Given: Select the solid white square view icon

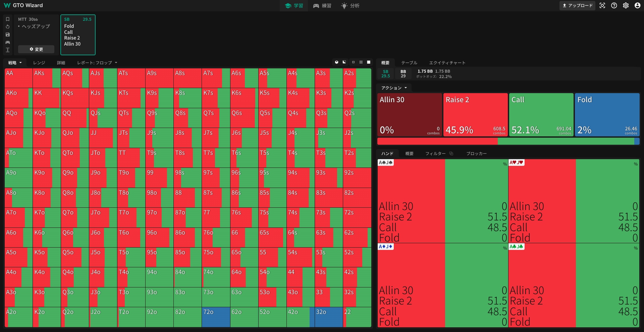Looking at the screenshot, I should [x=369, y=62].
